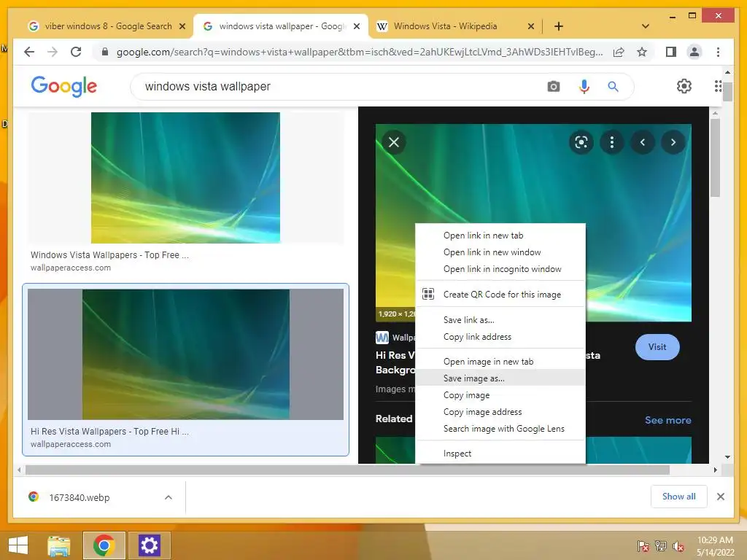Close the windows vista wallpaper tab
747x560 pixels.
point(356,26)
